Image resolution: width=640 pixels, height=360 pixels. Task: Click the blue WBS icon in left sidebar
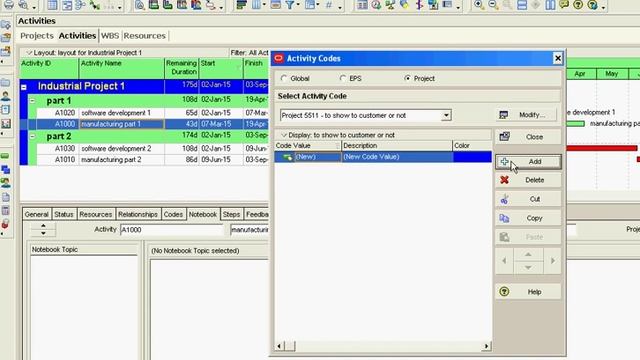pos(5,169)
